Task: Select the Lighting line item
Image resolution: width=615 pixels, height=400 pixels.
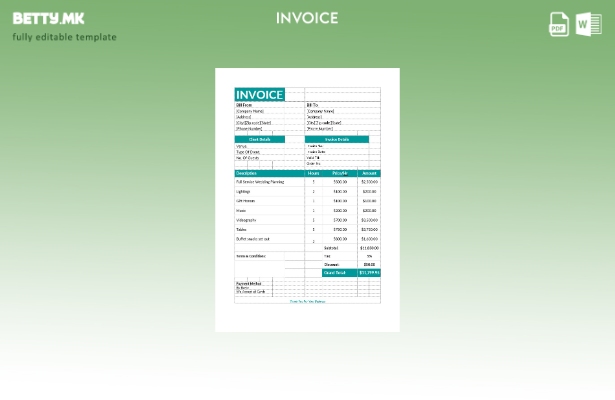Action: click(x=241, y=191)
